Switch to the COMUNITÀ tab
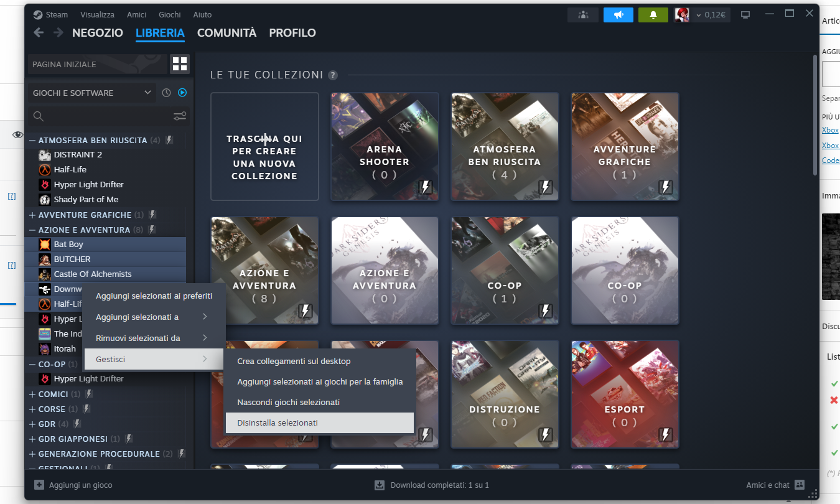This screenshot has width=840, height=504. tap(226, 33)
